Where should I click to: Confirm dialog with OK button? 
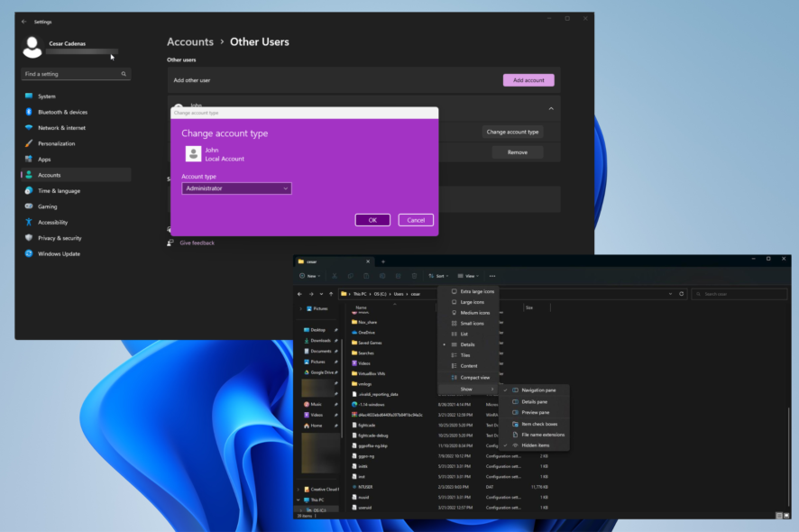tap(372, 220)
